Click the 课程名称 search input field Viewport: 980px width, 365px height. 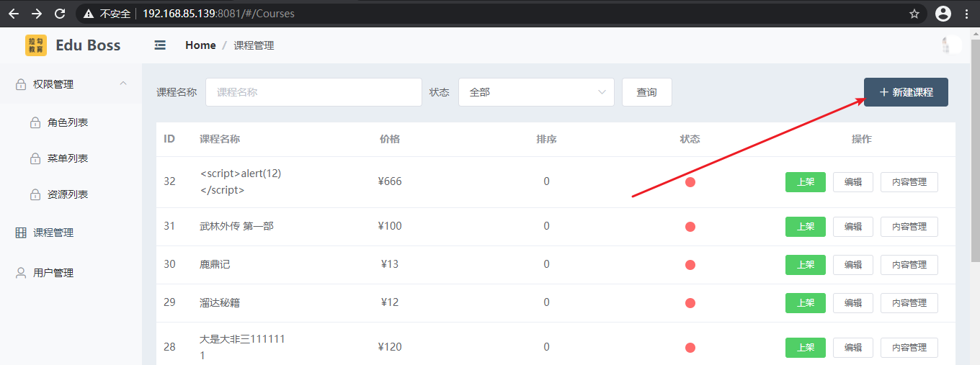313,92
